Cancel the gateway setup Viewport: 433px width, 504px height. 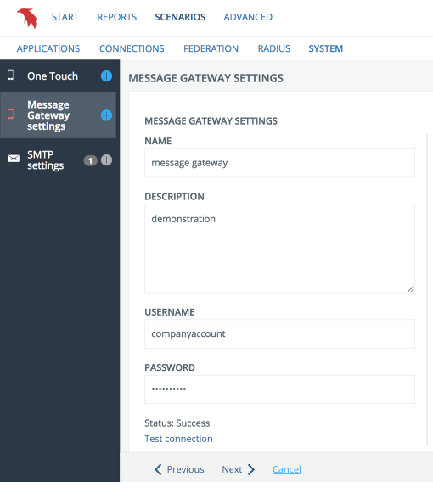tap(287, 469)
